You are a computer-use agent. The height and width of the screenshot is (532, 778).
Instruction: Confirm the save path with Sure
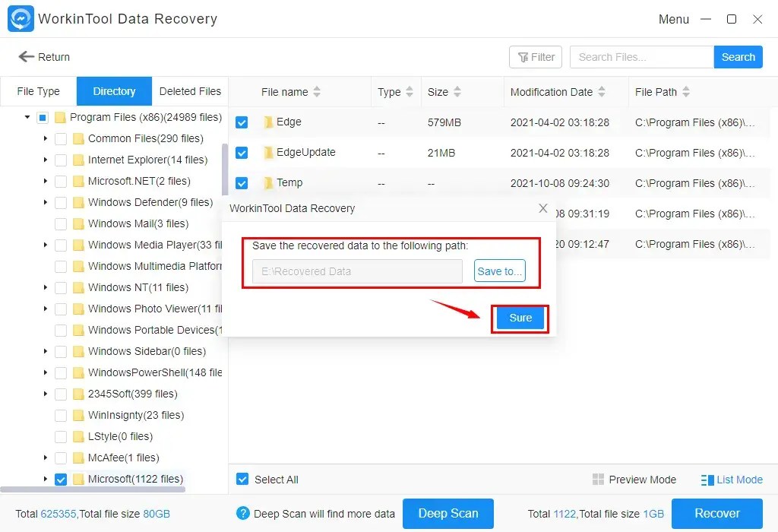point(520,318)
